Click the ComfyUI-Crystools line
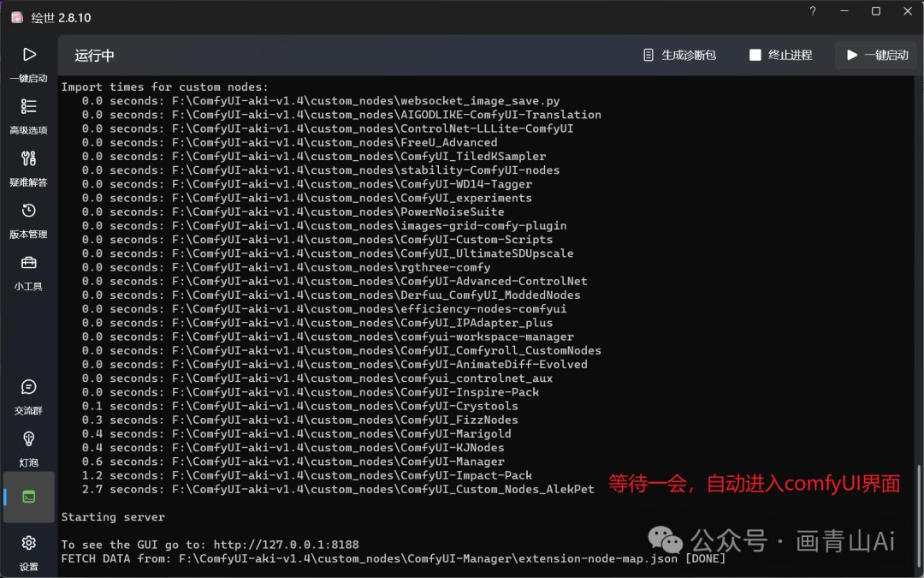The image size is (924, 578). 300,406
